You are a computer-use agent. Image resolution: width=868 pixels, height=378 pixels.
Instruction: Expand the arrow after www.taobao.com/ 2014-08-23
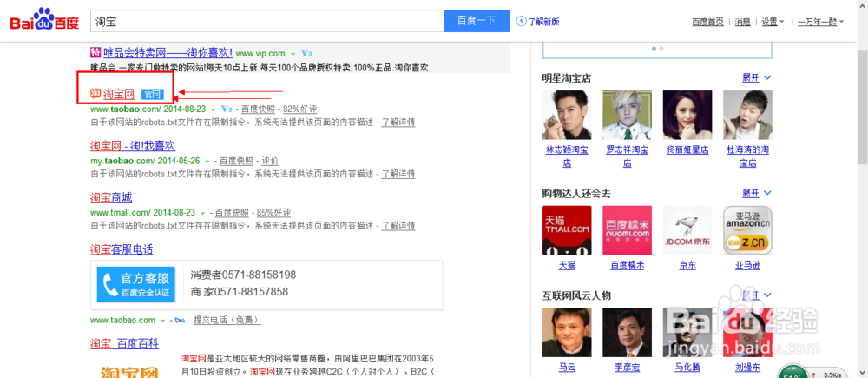coord(214,109)
